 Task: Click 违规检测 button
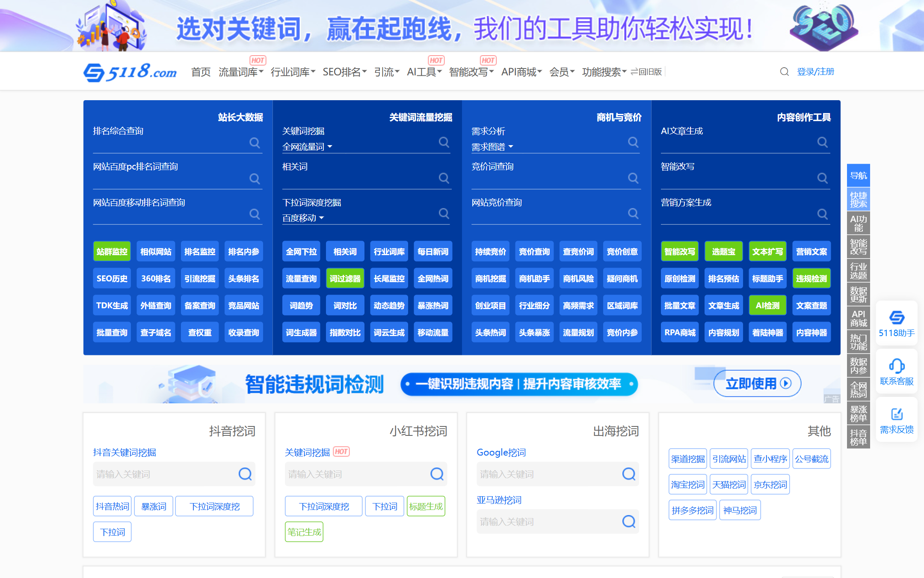tap(811, 278)
